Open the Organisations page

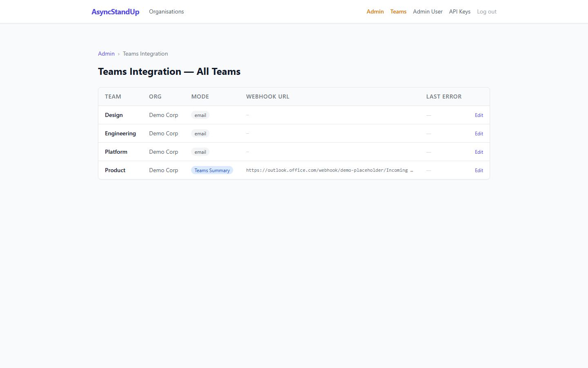pyautogui.click(x=166, y=12)
